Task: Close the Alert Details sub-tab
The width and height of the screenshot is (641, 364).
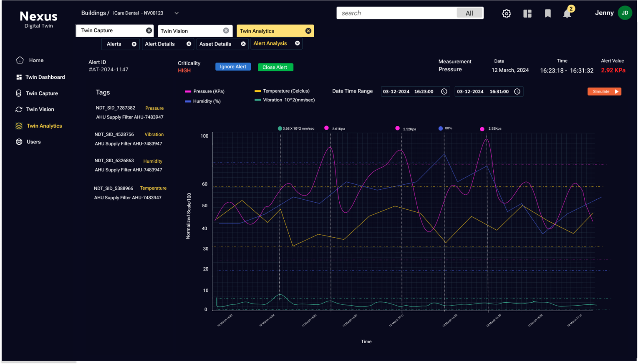Action: [x=189, y=44]
